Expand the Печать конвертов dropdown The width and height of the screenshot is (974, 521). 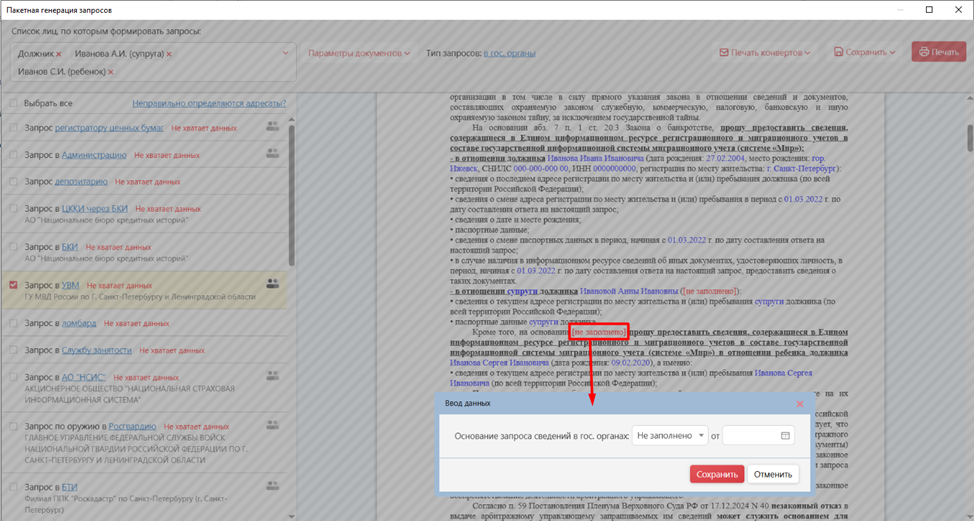765,52
